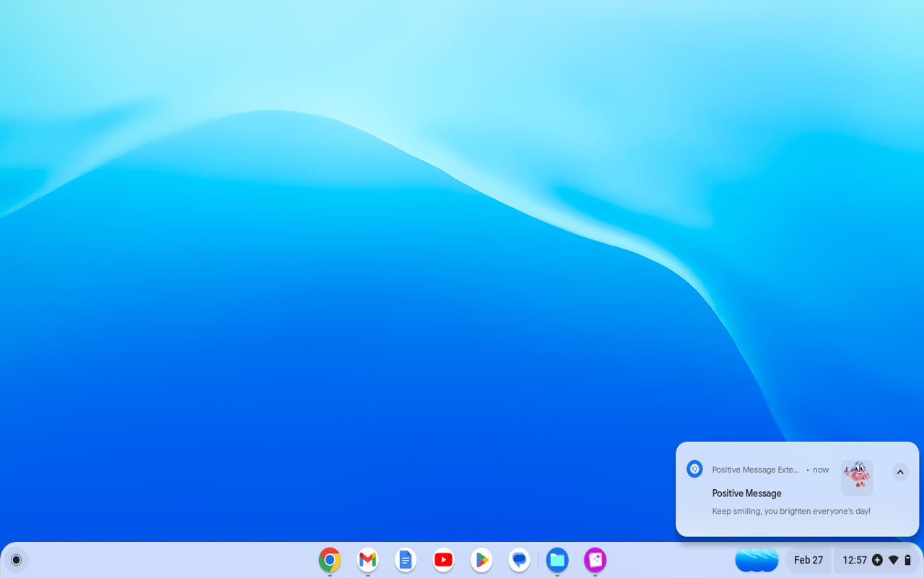Launch the Google Play Store
The height and width of the screenshot is (578, 924).
click(x=481, y=559)
